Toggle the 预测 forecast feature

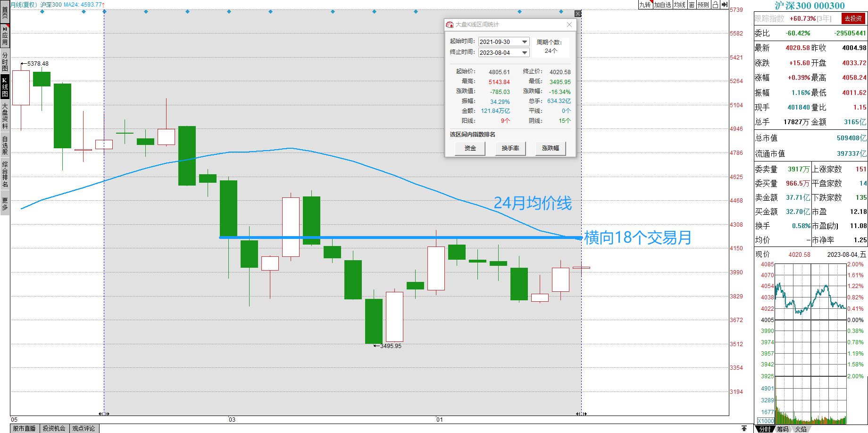coord(703,5)
